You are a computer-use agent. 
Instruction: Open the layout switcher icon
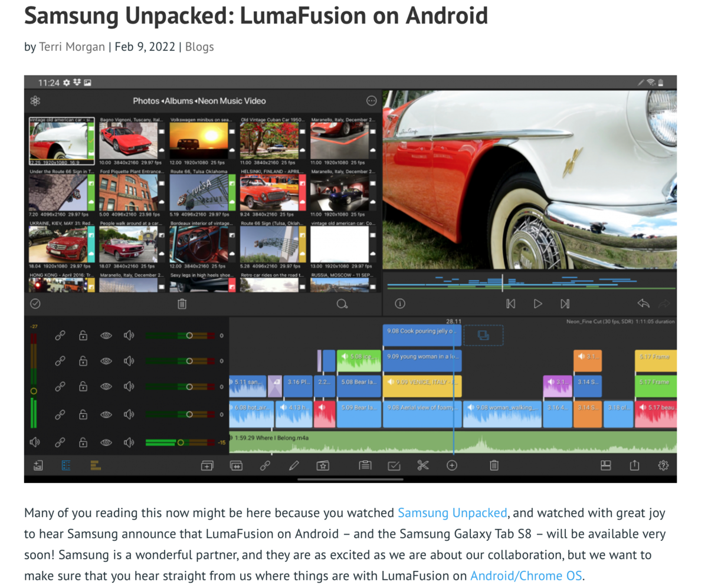[605, 465]
